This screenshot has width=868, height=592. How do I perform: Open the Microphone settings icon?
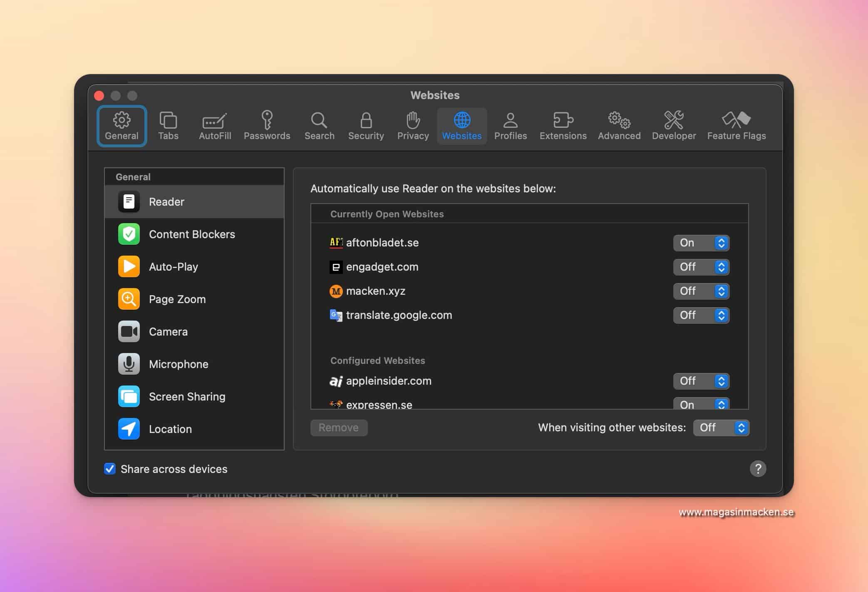point(129,364)
